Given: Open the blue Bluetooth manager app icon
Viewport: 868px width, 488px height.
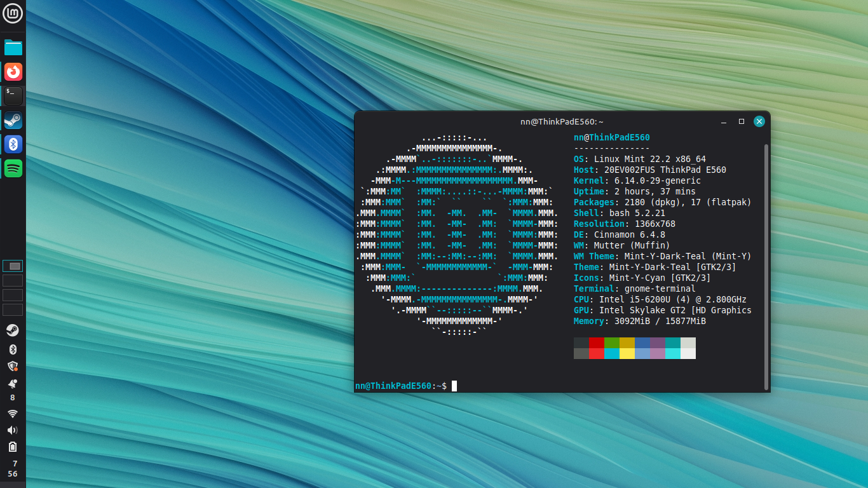Looking at the screenshot, I should point(13,144).
